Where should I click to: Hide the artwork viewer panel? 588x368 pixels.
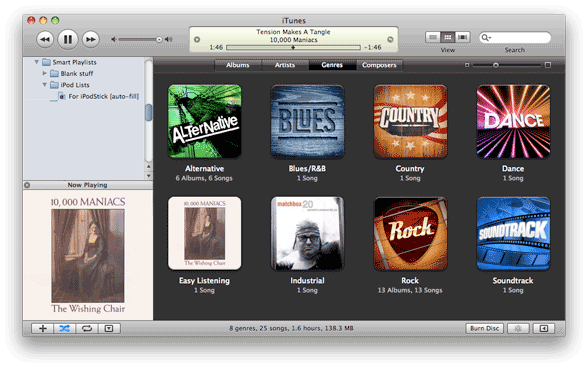pos(109,329)
